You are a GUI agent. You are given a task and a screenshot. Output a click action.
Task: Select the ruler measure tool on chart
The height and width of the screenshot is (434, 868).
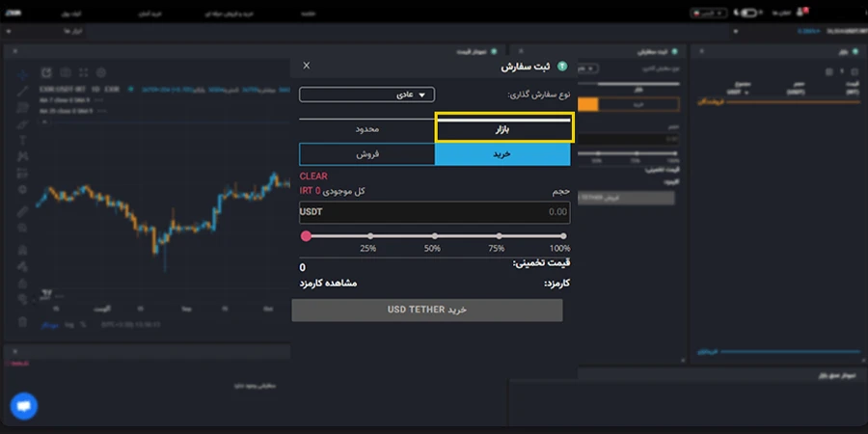pyautogui.click(x=22, y=211)
